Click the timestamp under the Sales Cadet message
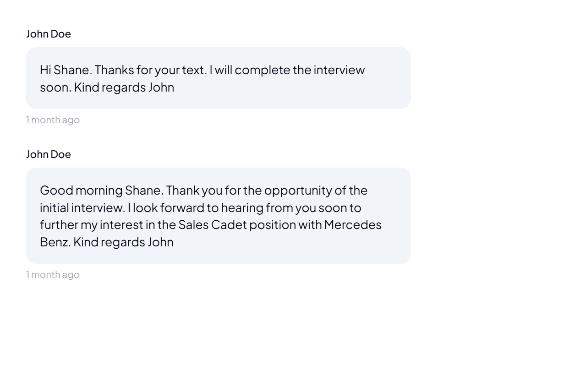The width and height of the screenshot is (564, 392). click(x=53, y=275)
